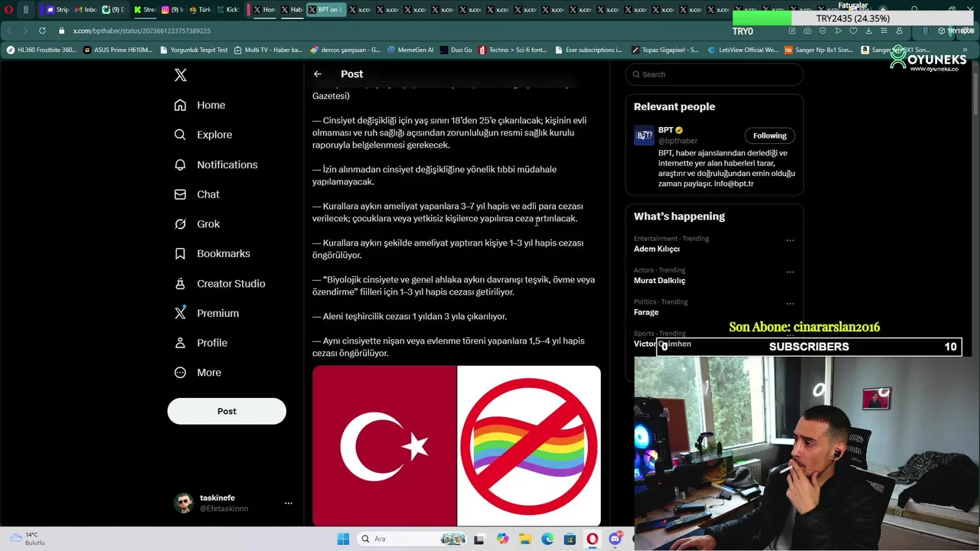The height and width of the screenshot is (551, 980).
Task: Click the browser back arrow
Action: [8, 31]
